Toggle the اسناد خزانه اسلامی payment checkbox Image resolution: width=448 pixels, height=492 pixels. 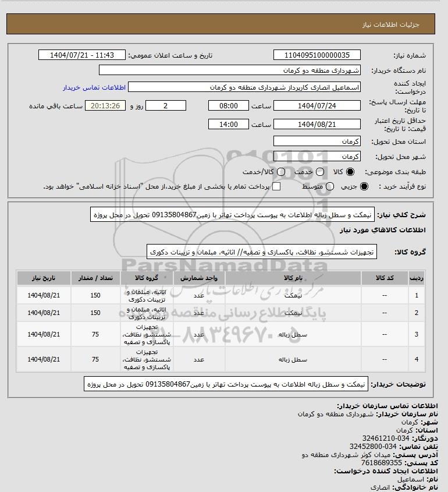pos(276,186)
